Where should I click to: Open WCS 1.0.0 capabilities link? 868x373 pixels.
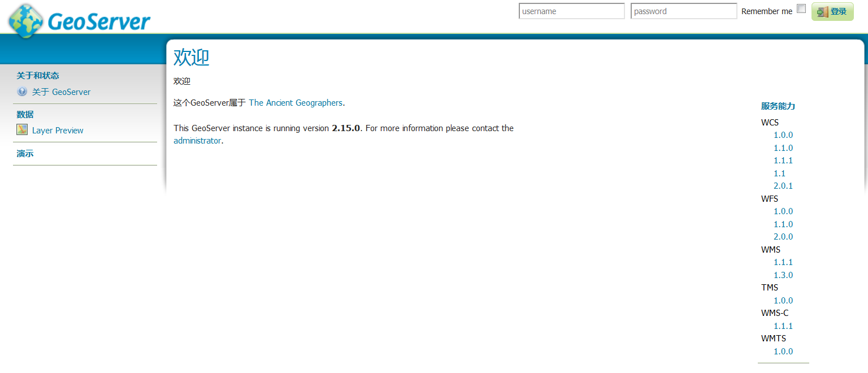(x=783, y=135)
